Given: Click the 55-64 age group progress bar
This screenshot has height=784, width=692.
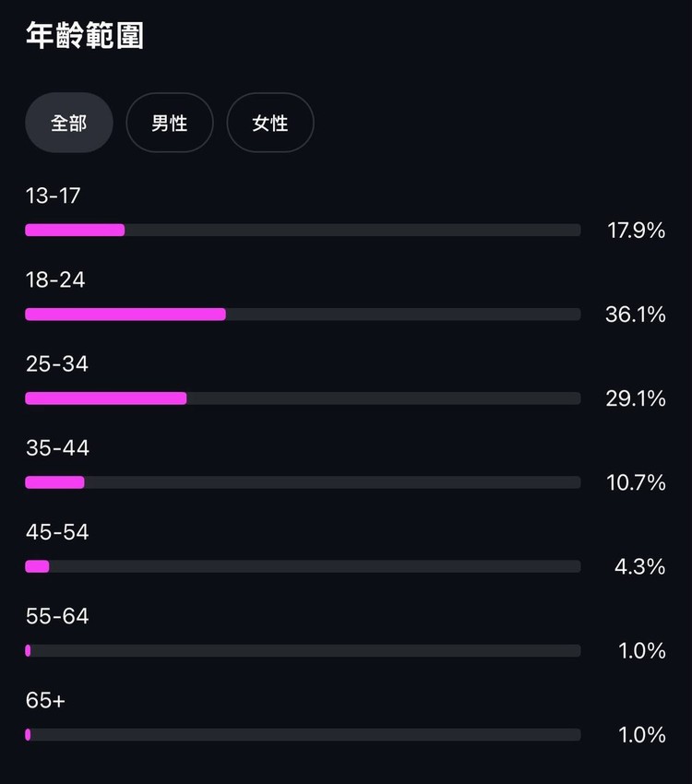Looking at the screenshot, I should click(x=303, y=650).
